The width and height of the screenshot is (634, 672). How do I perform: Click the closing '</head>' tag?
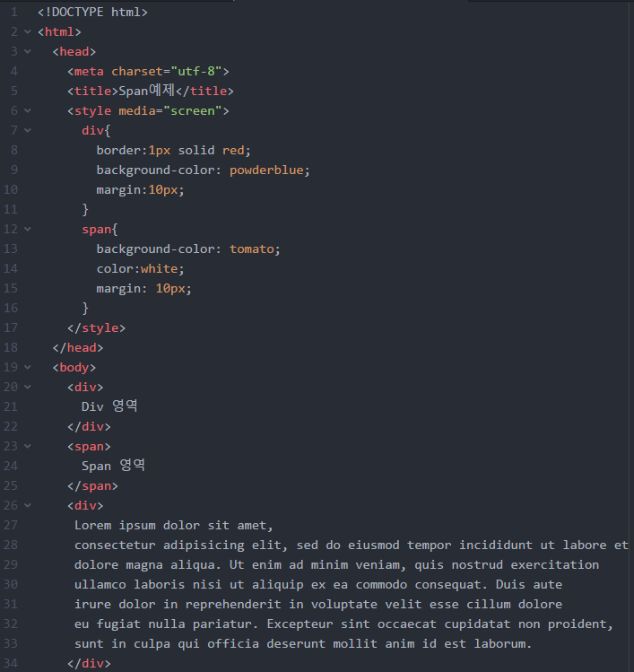click(x=78, y=347)
